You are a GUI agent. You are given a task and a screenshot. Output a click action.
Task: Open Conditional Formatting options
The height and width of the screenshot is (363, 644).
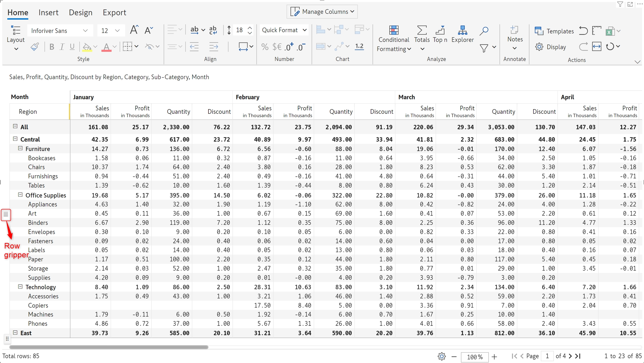[394, 39]
